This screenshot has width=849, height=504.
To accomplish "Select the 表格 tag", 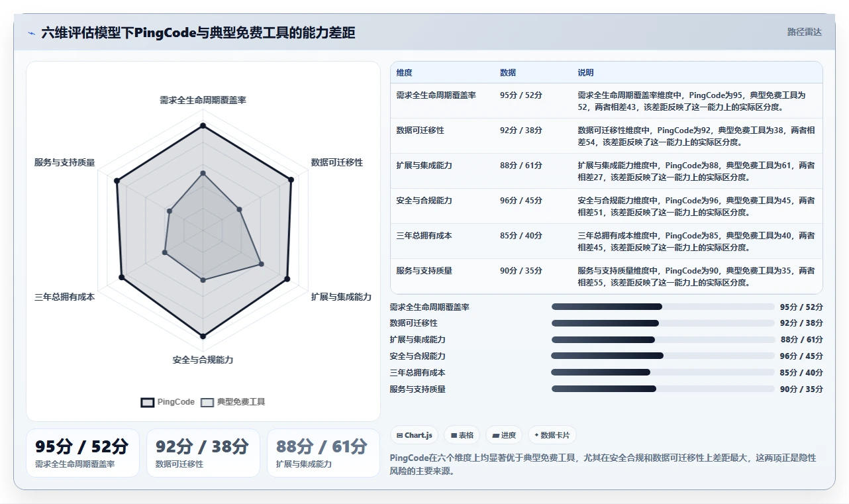I will click(462, 435).
